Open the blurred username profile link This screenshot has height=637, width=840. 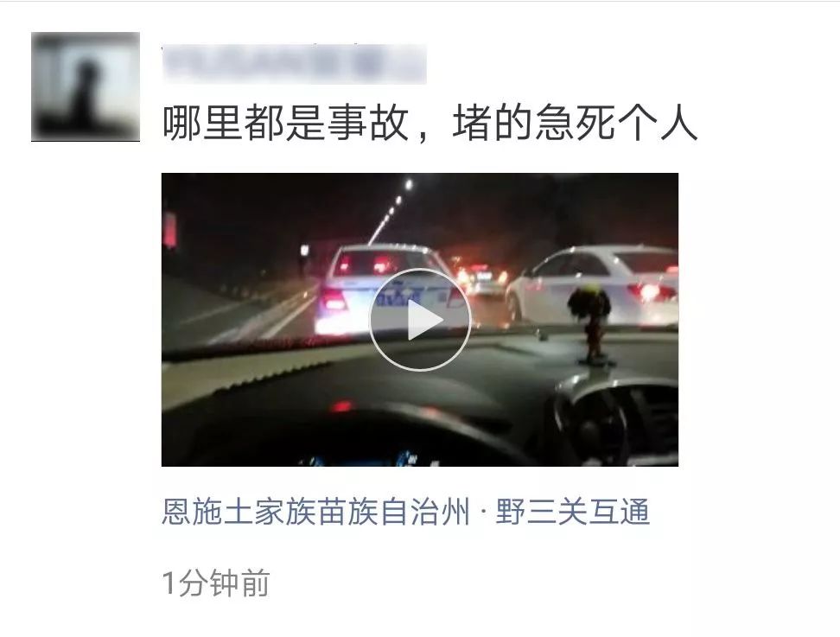click(294, 64)
